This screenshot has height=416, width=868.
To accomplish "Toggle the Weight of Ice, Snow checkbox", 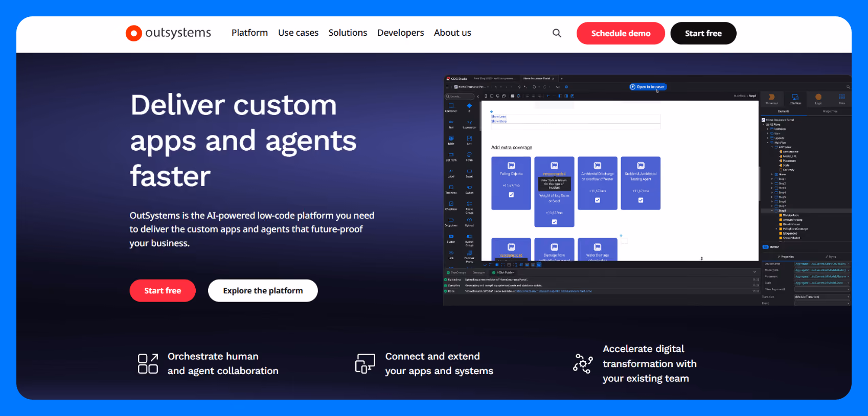I will [554, 222].
